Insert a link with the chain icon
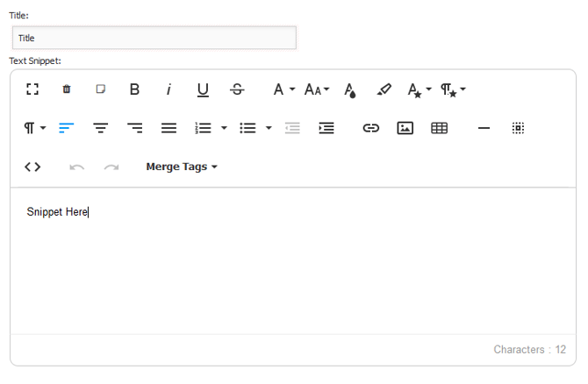The image size is (588, 384). [371, 128]
